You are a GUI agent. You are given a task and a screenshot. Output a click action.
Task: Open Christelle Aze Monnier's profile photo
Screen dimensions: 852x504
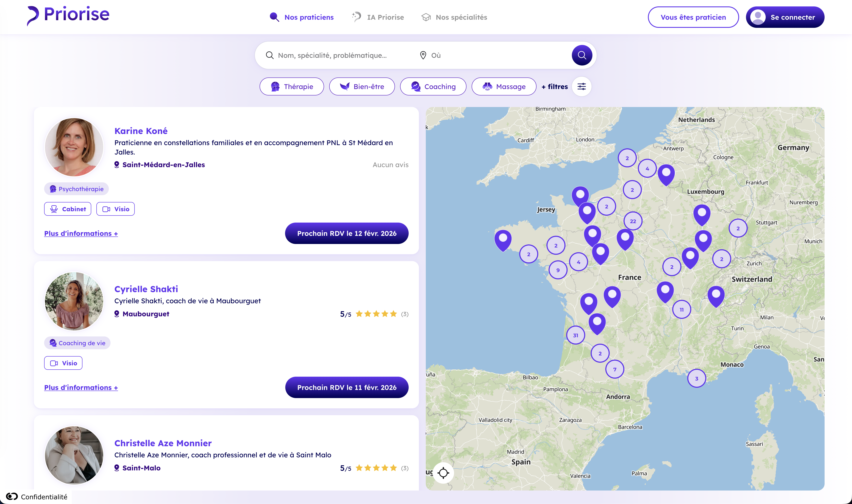tap(74, 455)
